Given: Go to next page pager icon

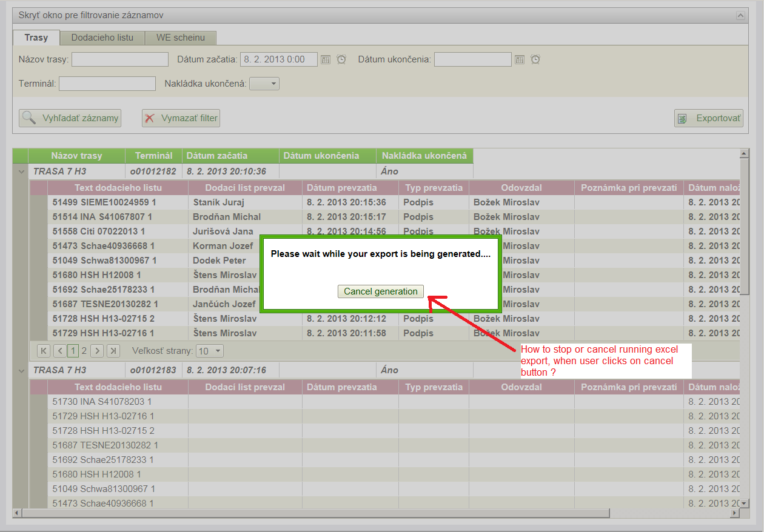Looking at the screenshot, I should pyautogui.click(x=97, y=350).
